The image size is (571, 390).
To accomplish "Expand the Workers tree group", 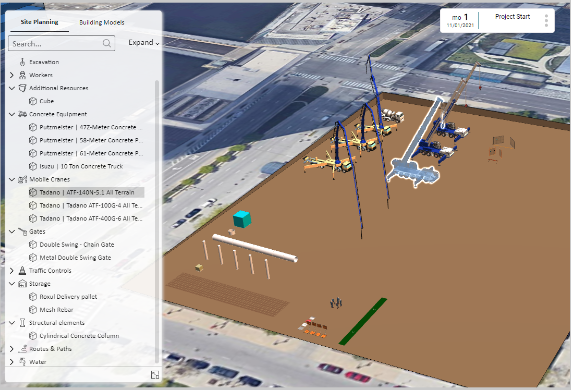I will pos(12,75).
